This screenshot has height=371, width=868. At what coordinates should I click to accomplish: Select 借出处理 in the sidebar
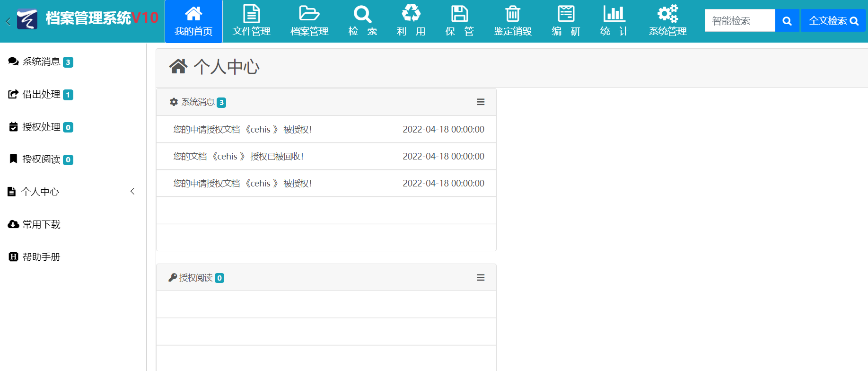coord(41,95)
